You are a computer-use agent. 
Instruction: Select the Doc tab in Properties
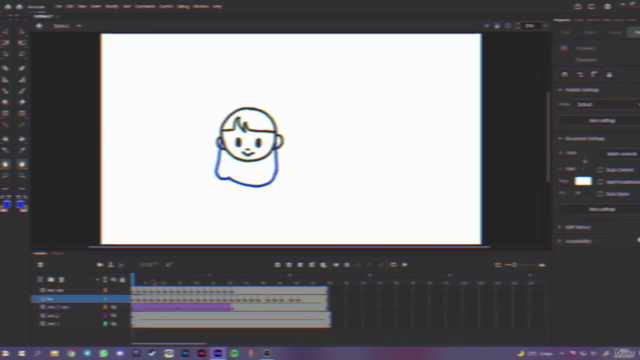(x=635, y=32)
